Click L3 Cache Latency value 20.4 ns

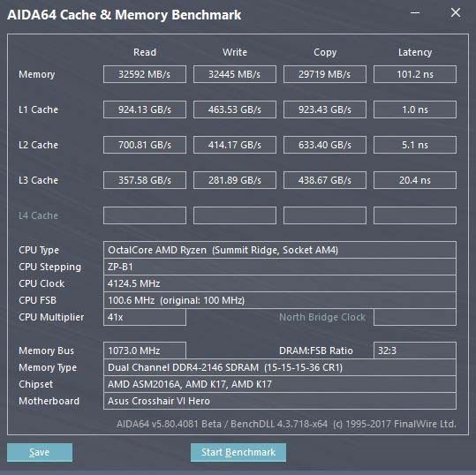click(415, 180)
